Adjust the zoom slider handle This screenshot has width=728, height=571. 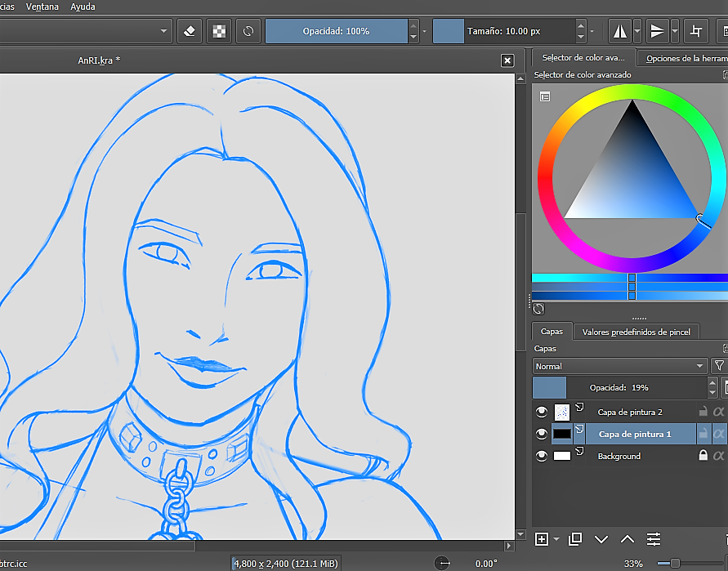click(x=675, y=564)
